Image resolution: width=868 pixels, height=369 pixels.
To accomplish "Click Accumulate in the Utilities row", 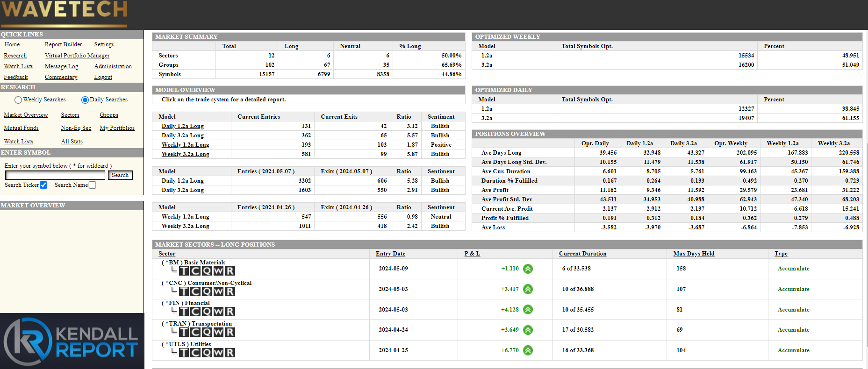I will 794,350.
